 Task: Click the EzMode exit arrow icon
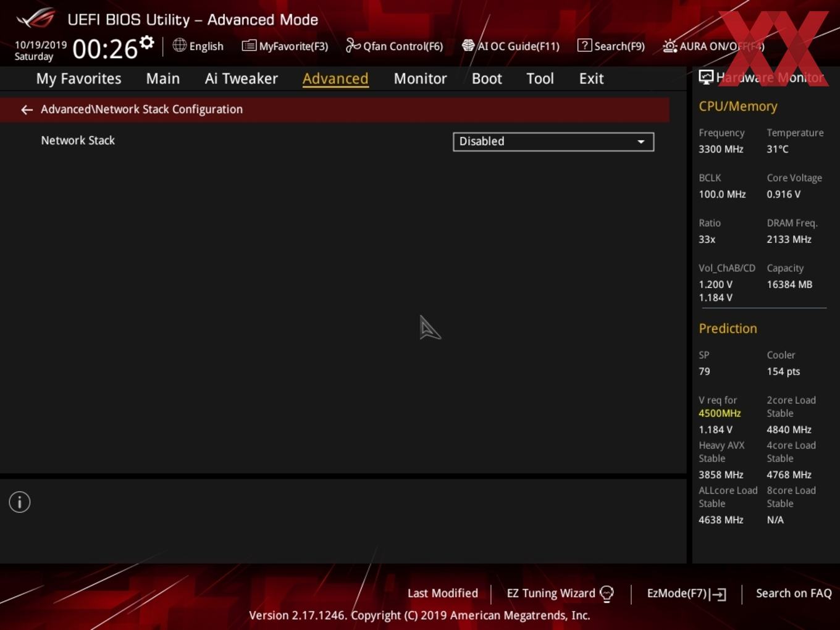(718, 594)
